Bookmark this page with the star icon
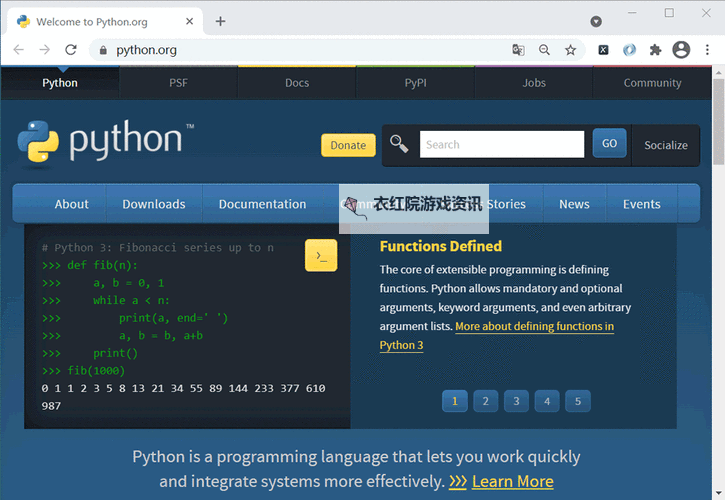Screen dimensions: 725x500 point(571,49)
